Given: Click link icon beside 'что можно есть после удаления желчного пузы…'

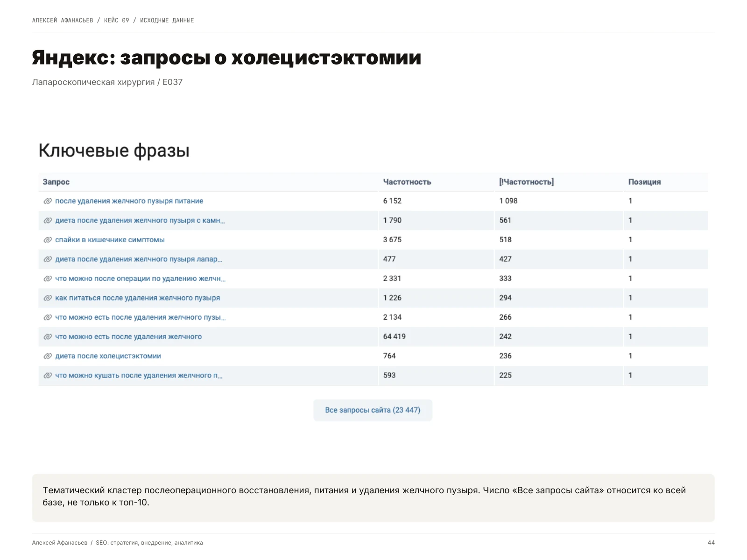Looking at the screenshot, I should coord(48,317).
